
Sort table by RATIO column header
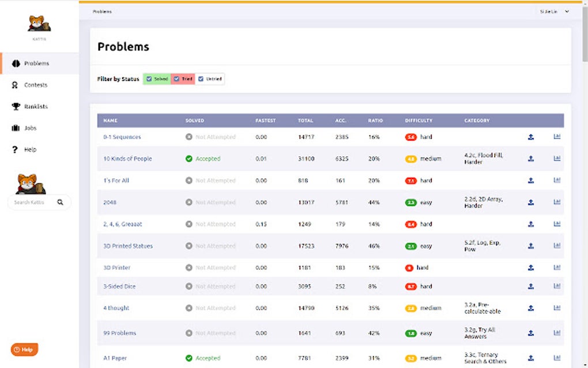(x=375, y=121)
